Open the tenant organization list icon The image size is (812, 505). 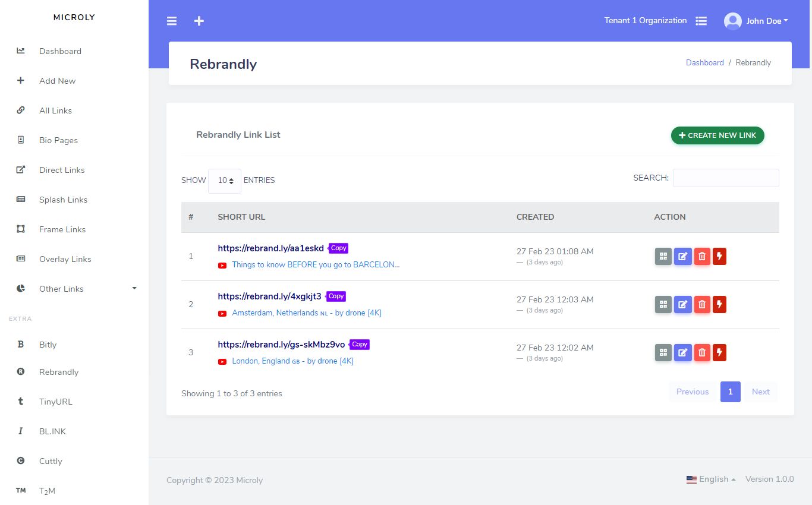(701, 21)
